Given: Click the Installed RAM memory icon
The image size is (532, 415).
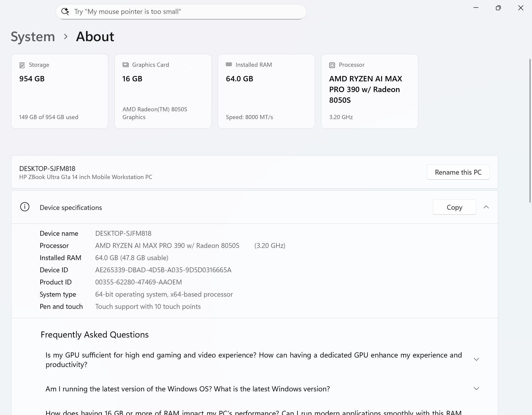Looking at the screenshot, I should coord(229,65).
